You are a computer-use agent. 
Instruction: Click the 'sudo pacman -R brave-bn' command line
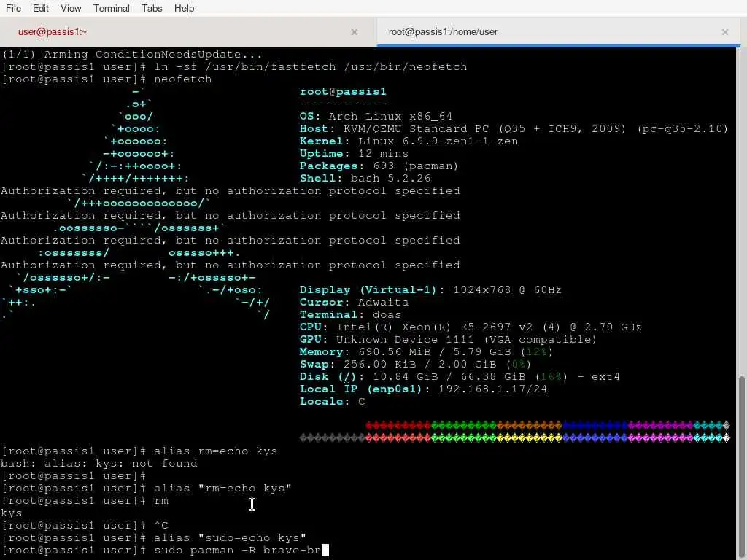[x=164, y=550]
